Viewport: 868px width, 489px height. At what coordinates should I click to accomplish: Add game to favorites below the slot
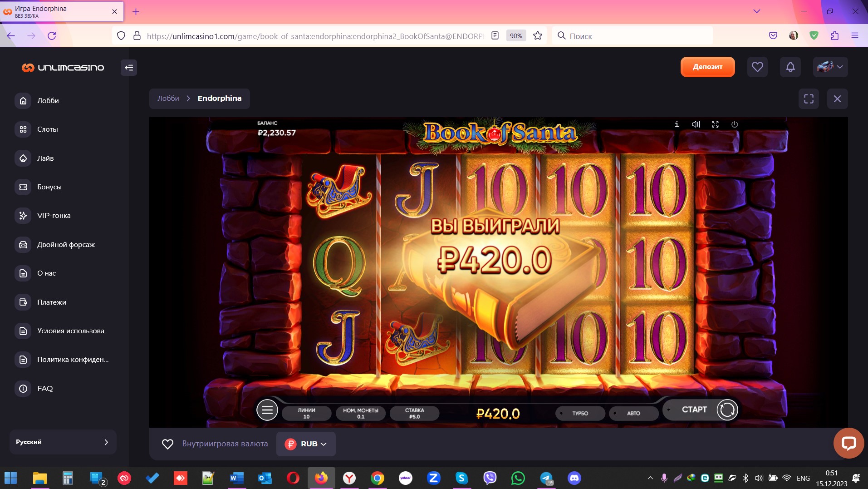point(167,444)
